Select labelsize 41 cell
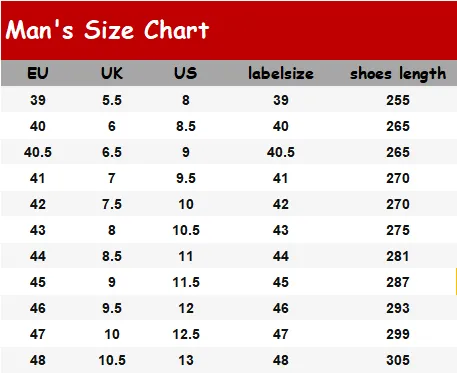The height and width of the screenshot is (373, 457). (x=280, y=178)
